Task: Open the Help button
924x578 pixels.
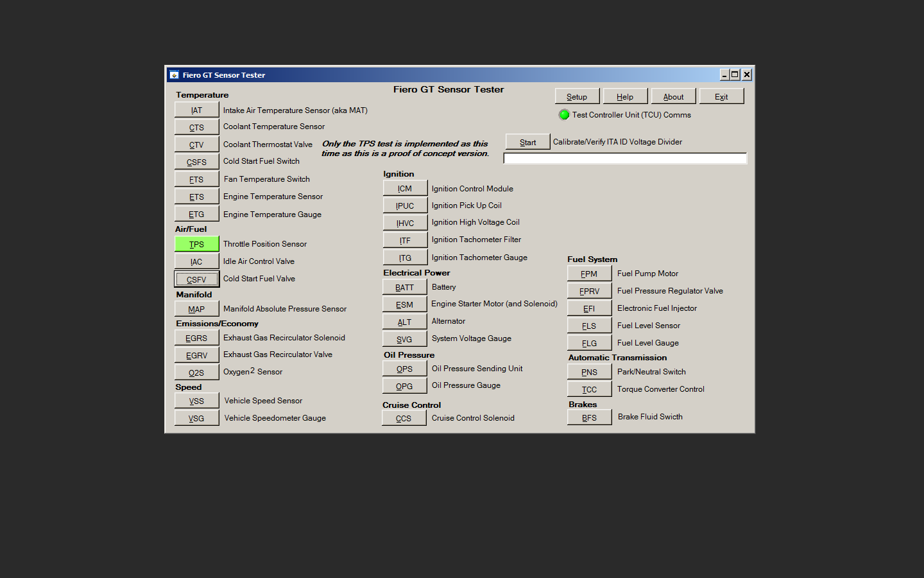Action: (625, 96)
